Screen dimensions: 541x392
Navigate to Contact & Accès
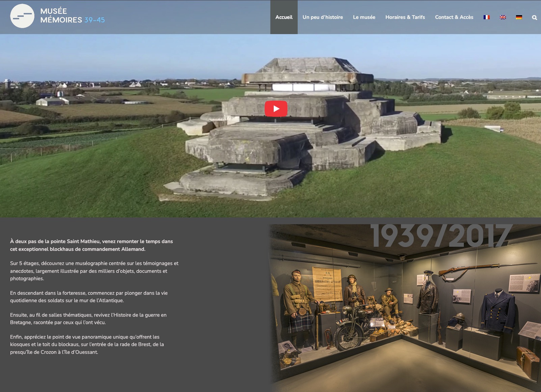(x=454, y=17)
